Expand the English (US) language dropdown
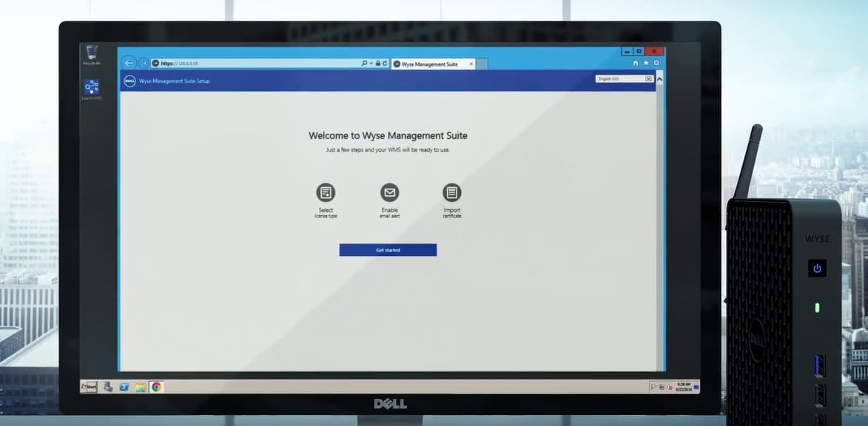Viewport: 868px width, 426px height. tap(648, 78)
